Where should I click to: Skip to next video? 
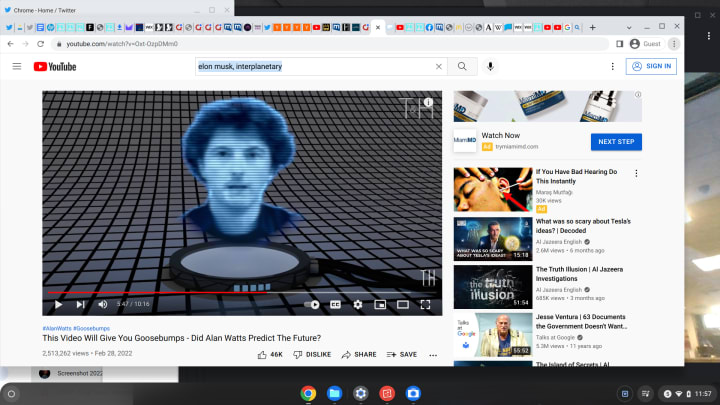click(x=80, y=304)
